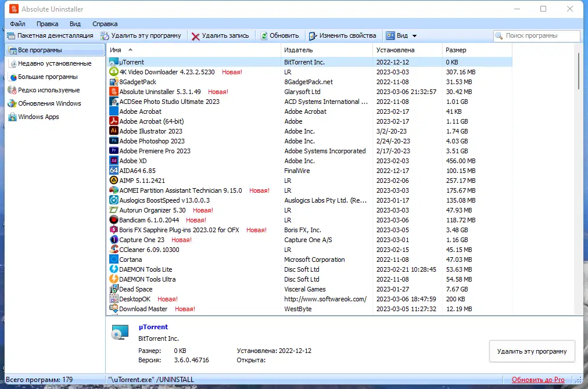
Task: Click the Download Master row icon
Action: click(114, 308)
